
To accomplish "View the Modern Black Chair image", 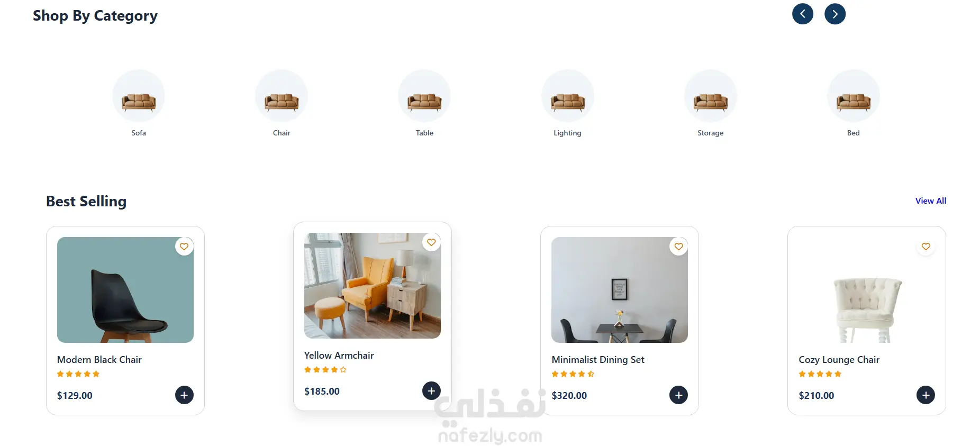I will pyautogui.click(x=125, y=290).
